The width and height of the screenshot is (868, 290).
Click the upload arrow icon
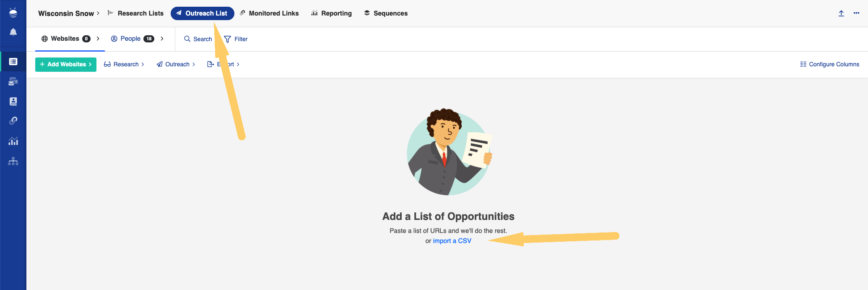(841, 13)
